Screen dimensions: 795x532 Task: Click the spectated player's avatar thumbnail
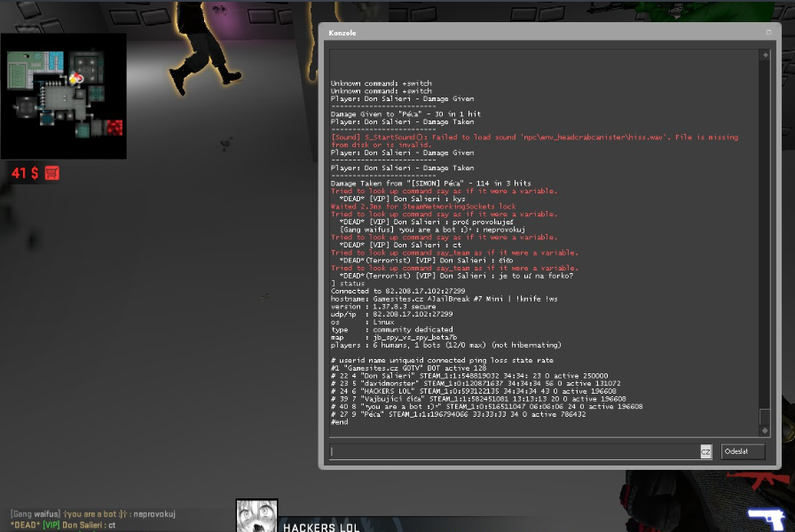click(x=256, y=516)
